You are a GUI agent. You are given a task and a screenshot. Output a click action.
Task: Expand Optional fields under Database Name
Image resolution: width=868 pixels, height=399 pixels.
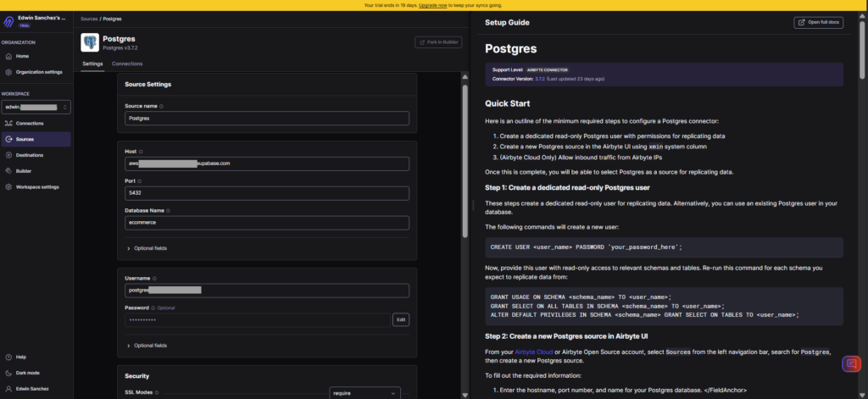[147, 248]
